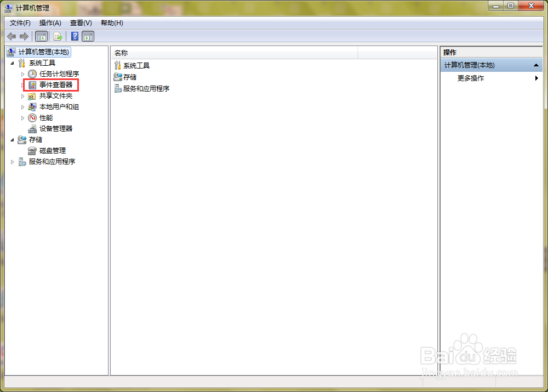Collapse the 计算机管理(本地) actions section arrow
Image resolution: width=548 pixels, height=392 pixels.
click(x=536, y=65)
